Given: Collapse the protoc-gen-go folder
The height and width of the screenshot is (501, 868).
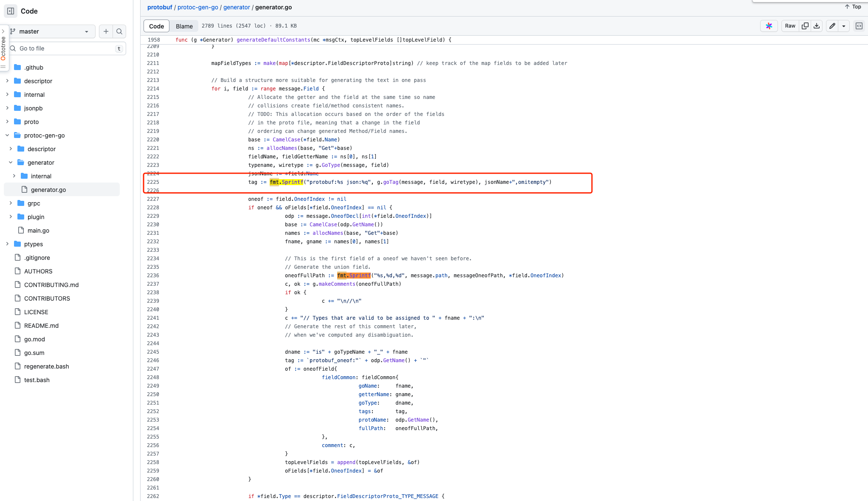Looking at the screenshot, I should click(x=7, y=135).
